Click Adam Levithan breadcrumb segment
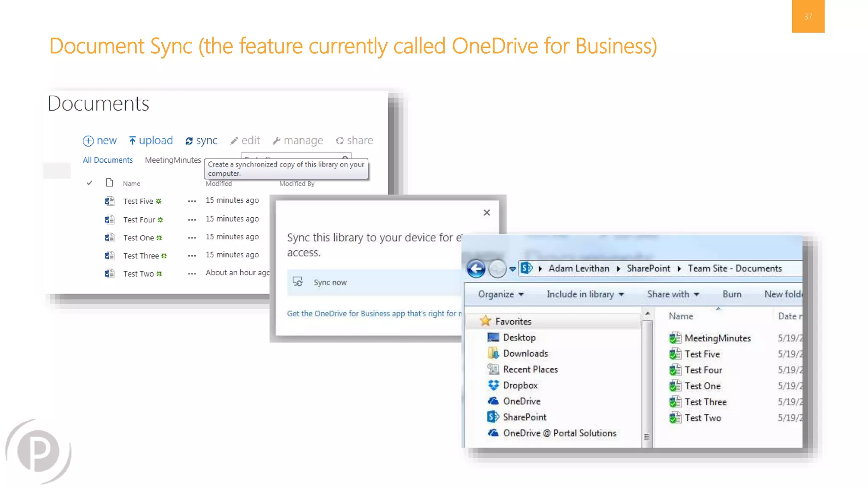868x488 pixels. pyautogui.click(x=579, y=268)
